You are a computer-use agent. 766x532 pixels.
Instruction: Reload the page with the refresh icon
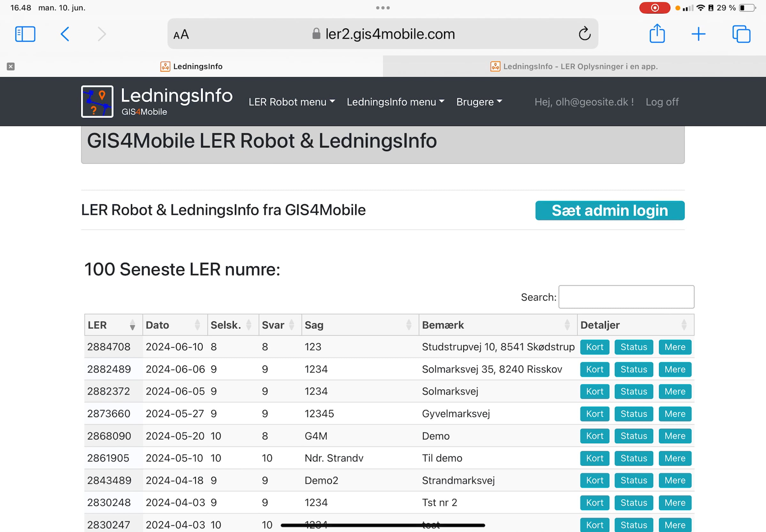coord(585,34)
